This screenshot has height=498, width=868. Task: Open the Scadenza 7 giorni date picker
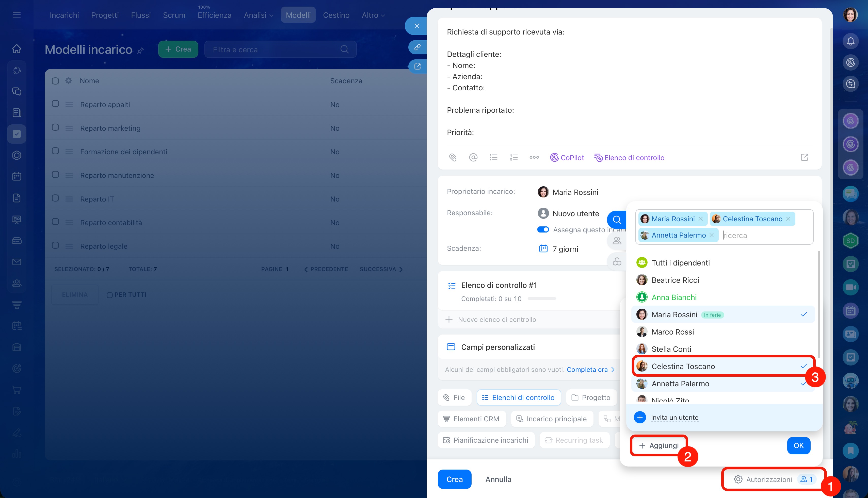click(565, 249)
